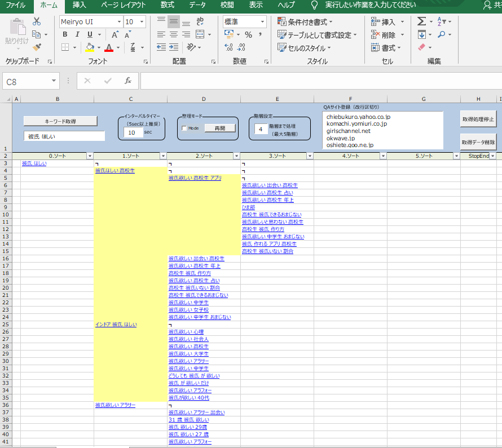The width and height of the screenshot is (502, 448).
Task: Open the ファイル menu tab
Action: tap(16, 5)
